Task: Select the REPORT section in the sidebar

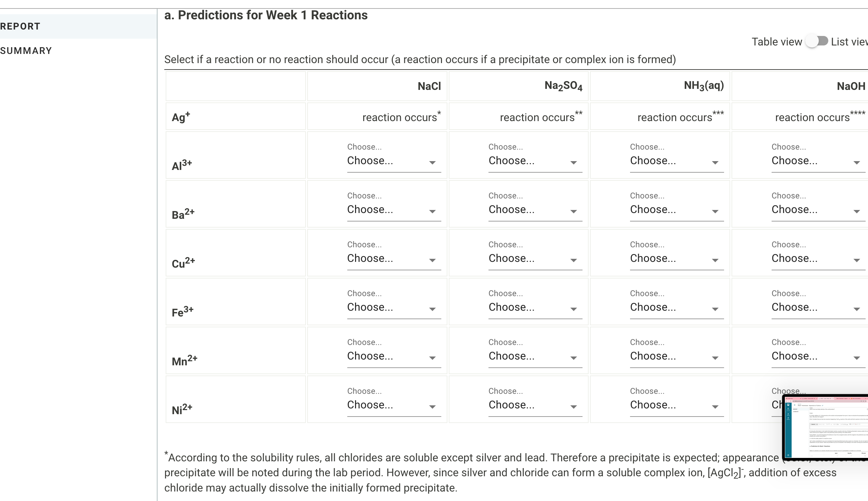Action: click(x=20, y=26)
